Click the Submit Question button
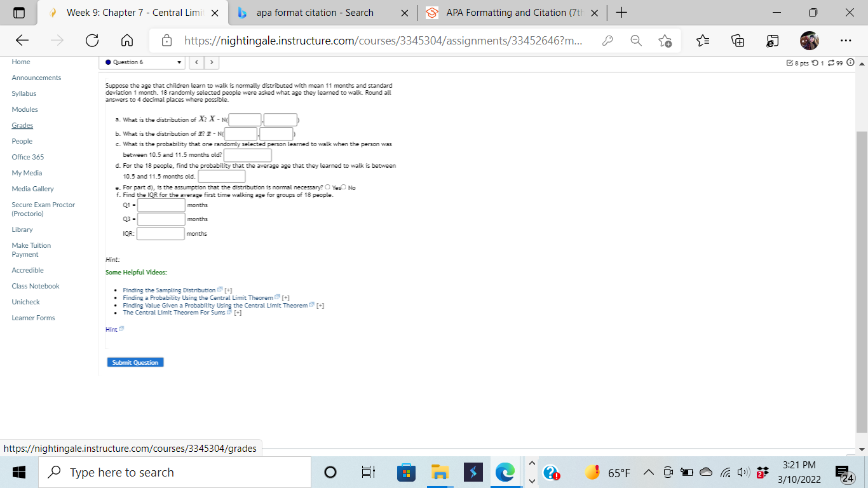 tap(135, 362)
